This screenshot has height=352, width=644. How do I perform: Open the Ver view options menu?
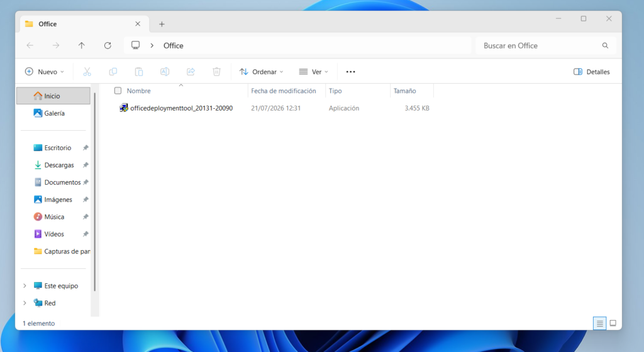click(x=314, y=72)
